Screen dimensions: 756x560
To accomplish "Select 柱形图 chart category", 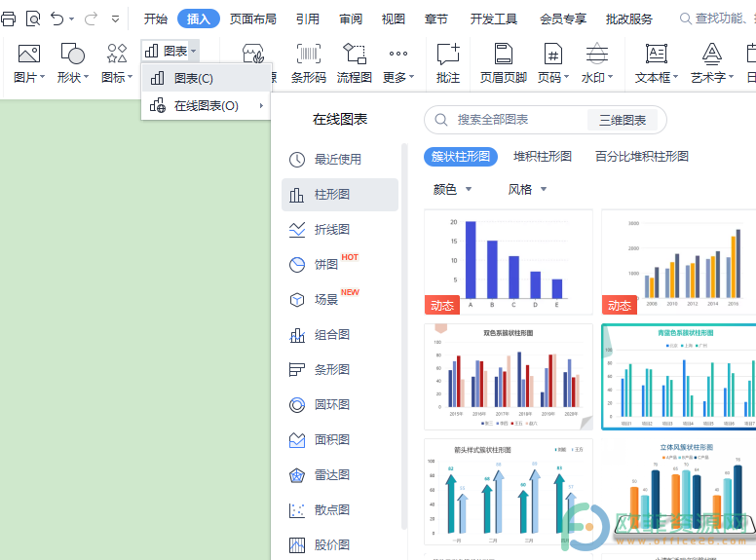I will [x=340, y=194].
